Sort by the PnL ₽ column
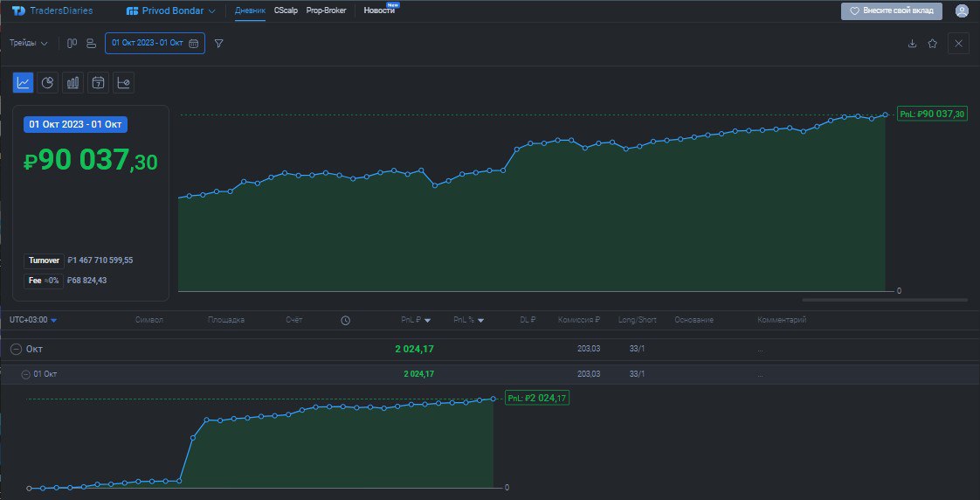980x500 pixels. [x=417, y=321]
